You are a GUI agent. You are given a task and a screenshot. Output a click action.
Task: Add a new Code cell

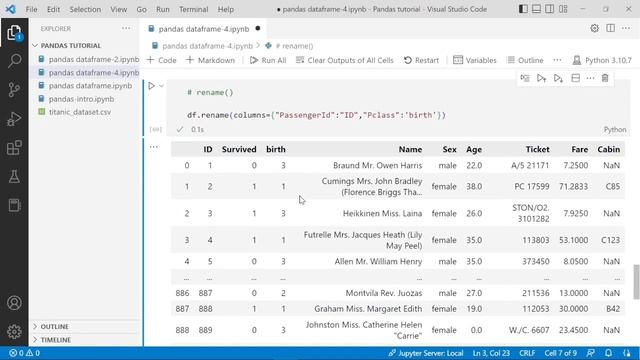tap(162, 60)
